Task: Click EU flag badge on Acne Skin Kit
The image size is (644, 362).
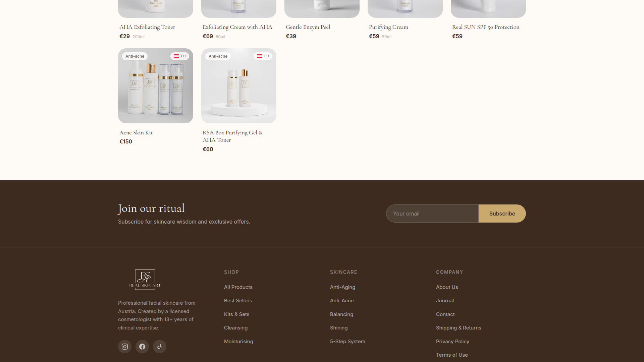Action: (180, 56)
